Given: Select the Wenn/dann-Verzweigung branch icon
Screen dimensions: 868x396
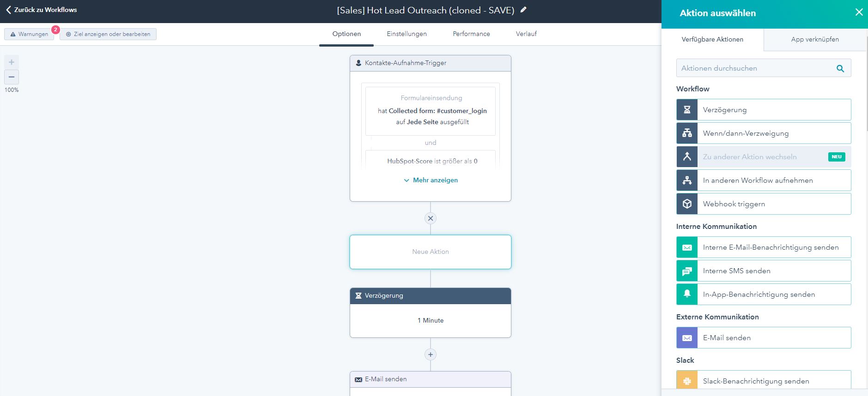Looking at the screenshot, I should click(687, 133).
